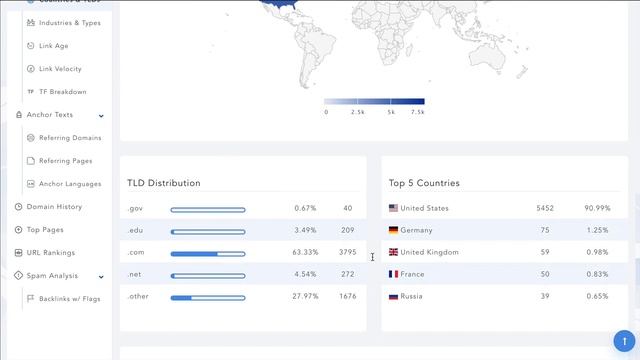Click the Germany flag icon
Viewport: 640px width, 360px height.
(393, 230)
